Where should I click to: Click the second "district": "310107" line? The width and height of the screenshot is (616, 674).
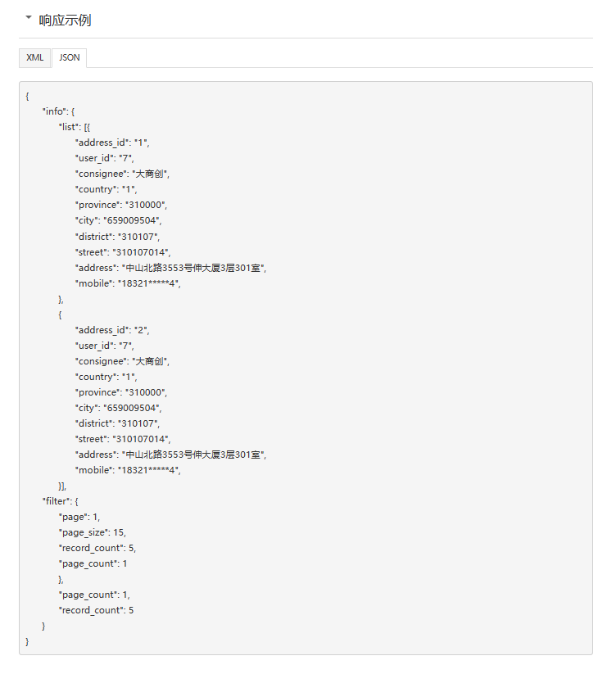tap(117, 423)
